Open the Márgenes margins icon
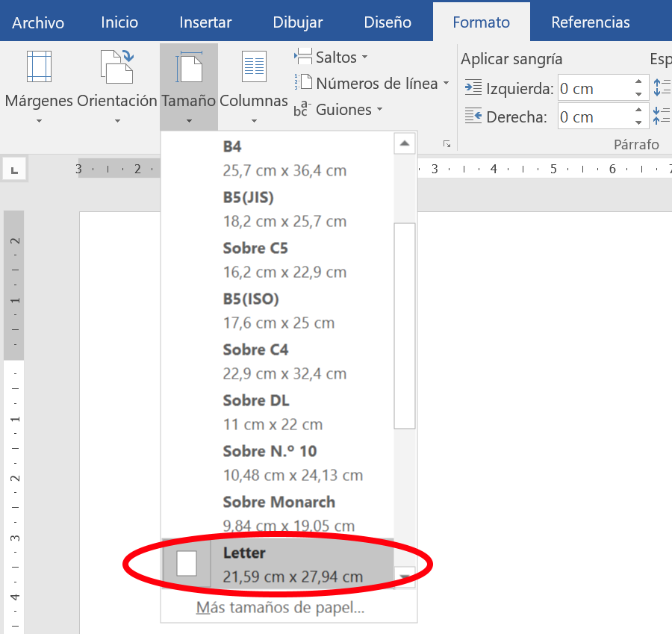672x634 pixels. click(39, 66)
